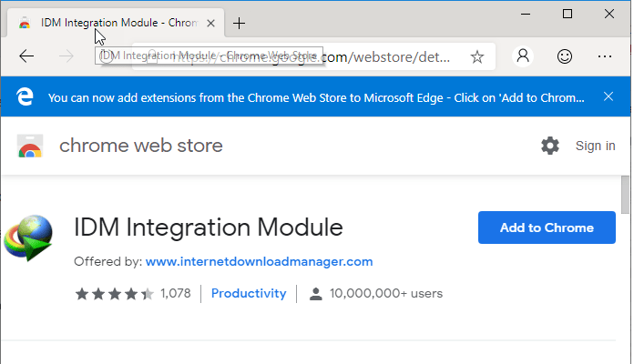Click the Edge logo in the blue banner
Screen dimensions: 634x364
26,96
